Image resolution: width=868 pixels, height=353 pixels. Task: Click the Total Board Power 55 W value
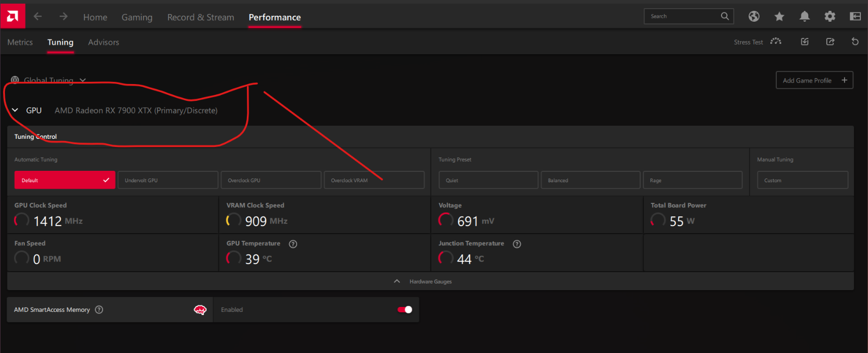[682, 221]
